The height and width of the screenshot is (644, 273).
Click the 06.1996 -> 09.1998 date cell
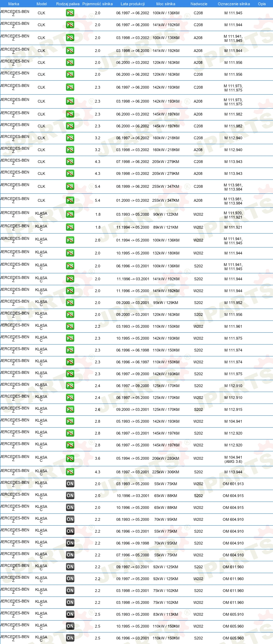133,543
